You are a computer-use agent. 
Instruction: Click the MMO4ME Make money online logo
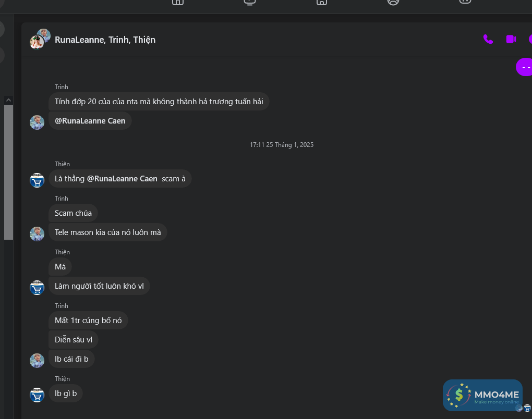pyautogui.click(x=482, y=395)
